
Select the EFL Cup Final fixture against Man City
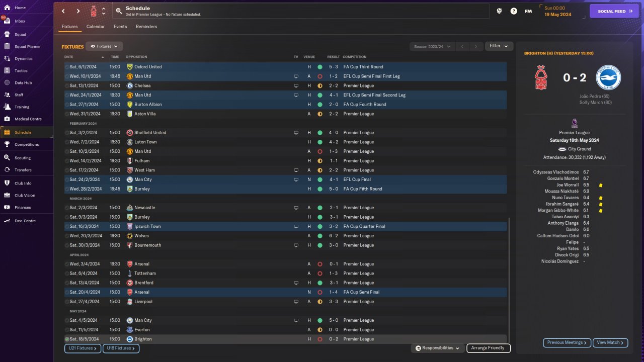coord(286,179)
